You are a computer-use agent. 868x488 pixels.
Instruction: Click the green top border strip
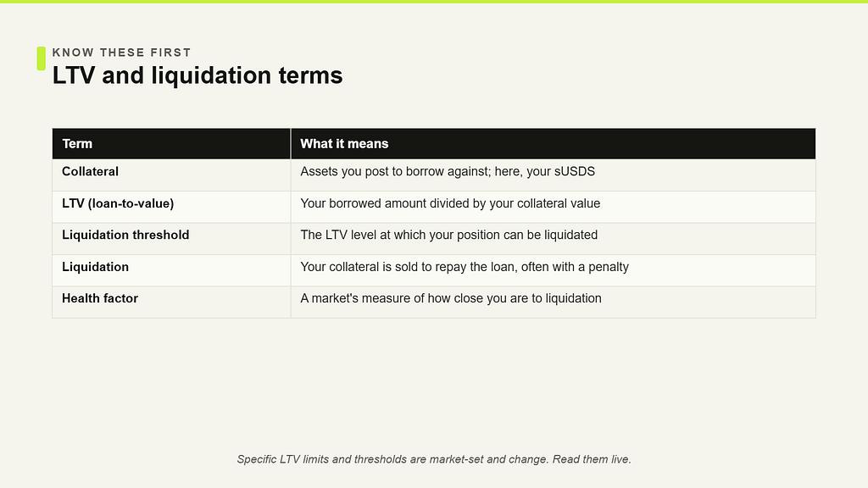434,2
